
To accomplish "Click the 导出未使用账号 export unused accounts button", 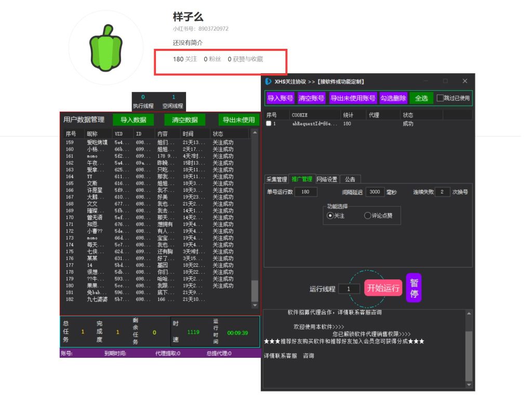I will [353, 98].
